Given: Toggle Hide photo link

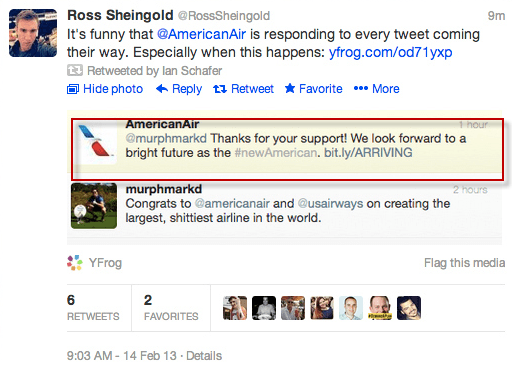Looking at the screenshot, I should pyautogui.click(x=105, y=89).
